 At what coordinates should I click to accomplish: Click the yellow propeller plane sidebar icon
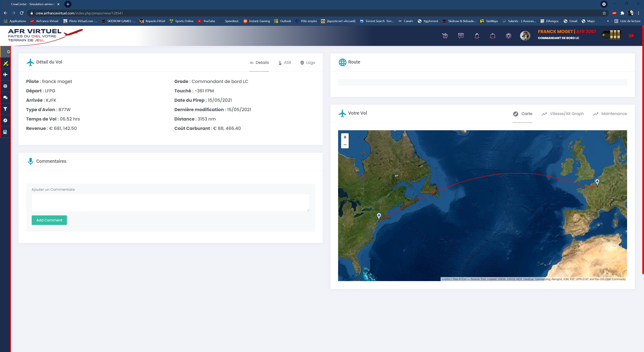click(6, 64)
